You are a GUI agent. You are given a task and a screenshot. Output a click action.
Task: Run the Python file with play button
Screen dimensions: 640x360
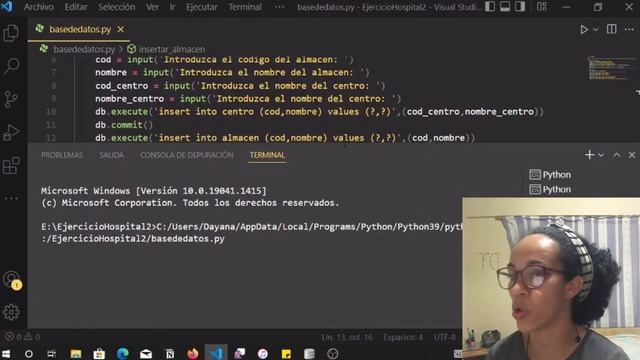click(x=584, y=29)
